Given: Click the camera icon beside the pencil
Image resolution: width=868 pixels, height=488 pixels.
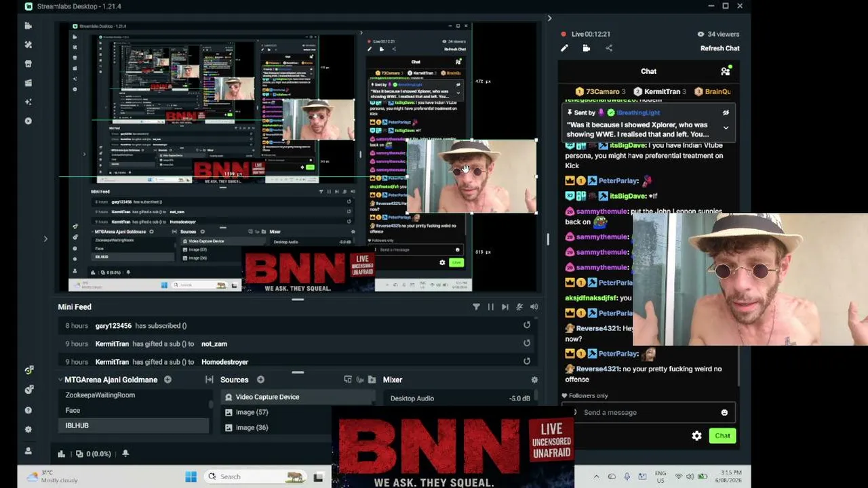Looking at the screenshot, I should coord(587,48).
